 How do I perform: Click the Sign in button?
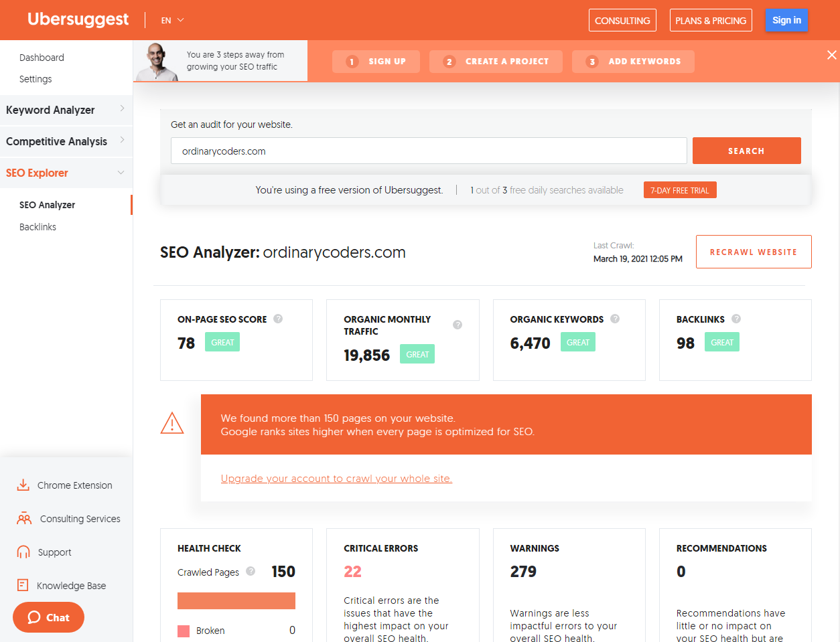point(786,20)
